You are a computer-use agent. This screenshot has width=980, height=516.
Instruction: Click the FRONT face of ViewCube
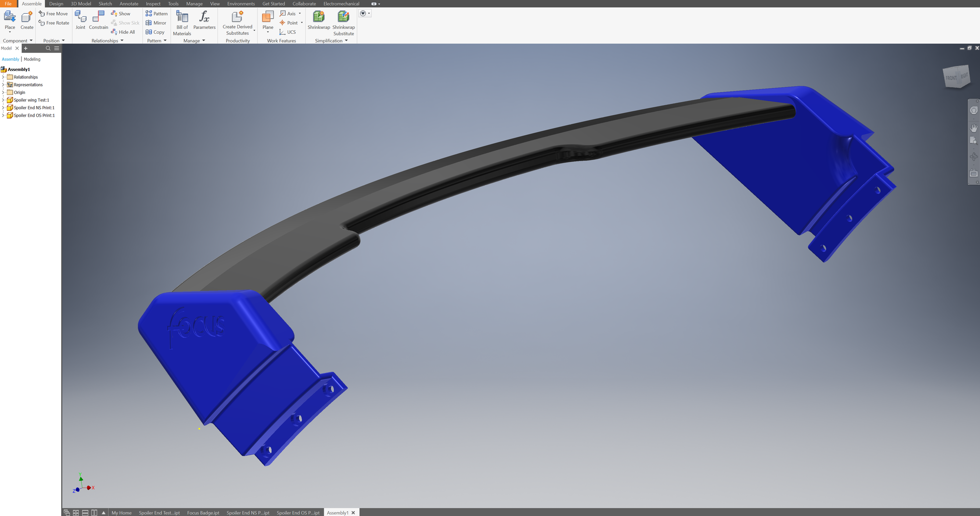coord(951,78)
